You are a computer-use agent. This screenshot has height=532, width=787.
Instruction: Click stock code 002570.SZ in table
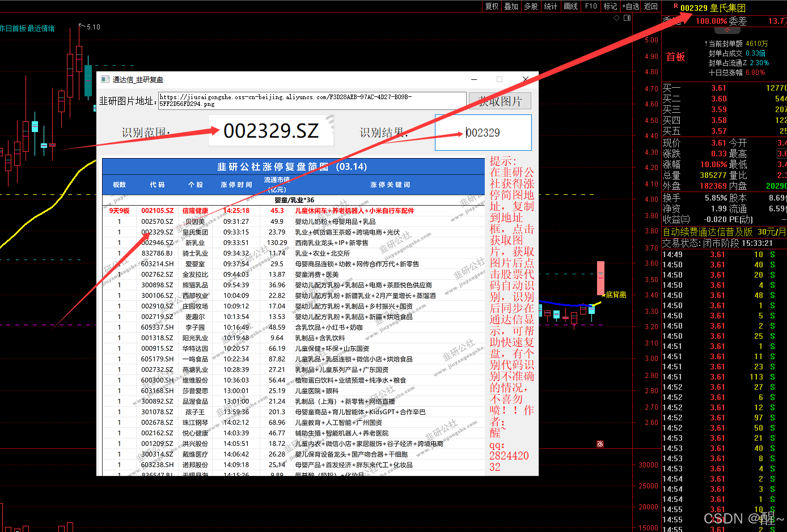158,222
